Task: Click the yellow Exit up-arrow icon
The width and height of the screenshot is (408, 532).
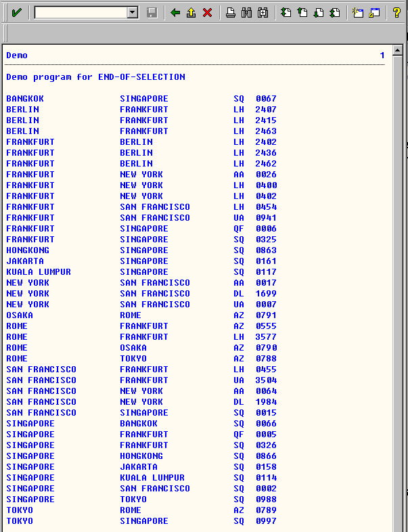Action: tap(191, 12)
